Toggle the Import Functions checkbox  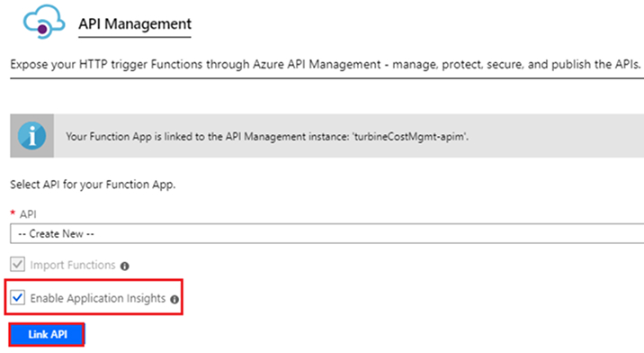(18, 265)
